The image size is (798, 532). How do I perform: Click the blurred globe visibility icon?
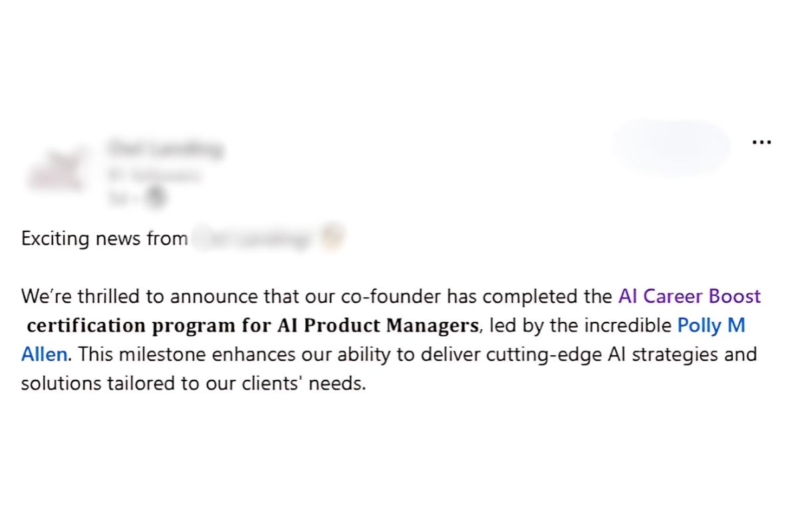[x=156, y=196]
